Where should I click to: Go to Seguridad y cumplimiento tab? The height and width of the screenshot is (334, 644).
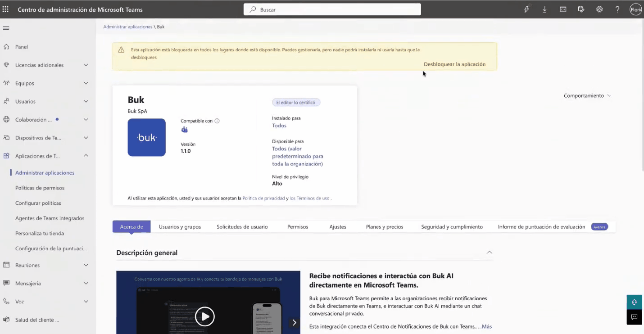(x=452, y=227)
